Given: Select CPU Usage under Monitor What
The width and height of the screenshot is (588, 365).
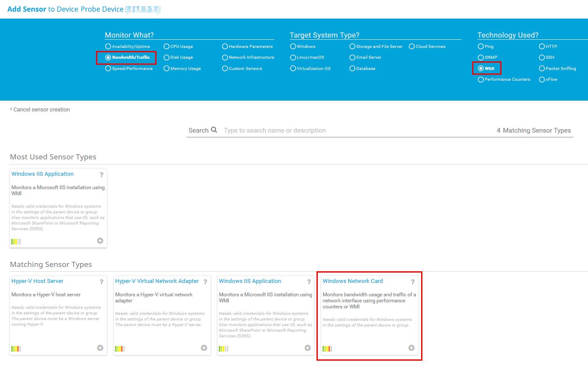Looking at the screenshot, I should tap(166, 46).
